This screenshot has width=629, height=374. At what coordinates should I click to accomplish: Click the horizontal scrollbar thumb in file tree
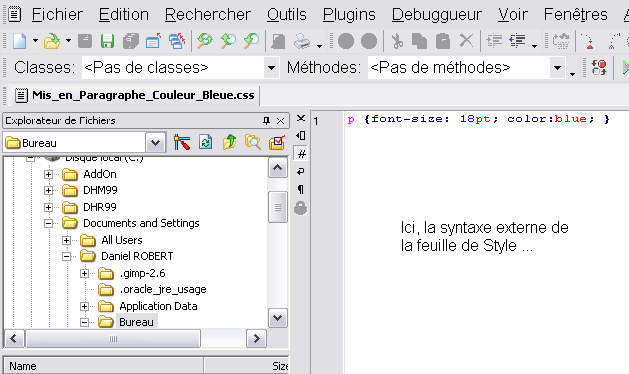pyautogui.click(x=113, y=339)
